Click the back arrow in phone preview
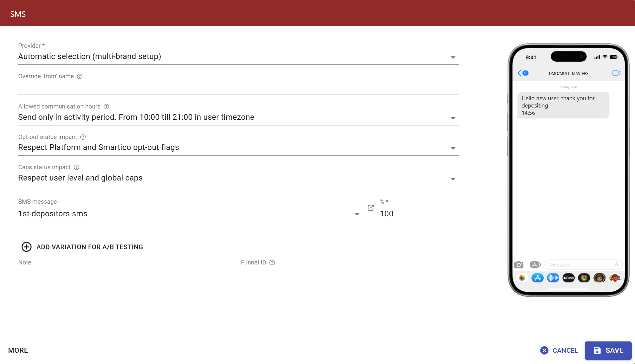This screenshot has width=635, height=364. 519,73
